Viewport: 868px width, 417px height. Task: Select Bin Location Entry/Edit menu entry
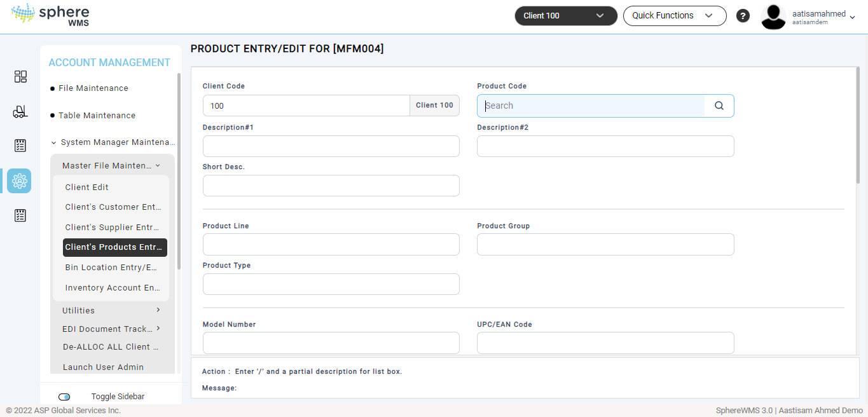[x=111, y=268]
